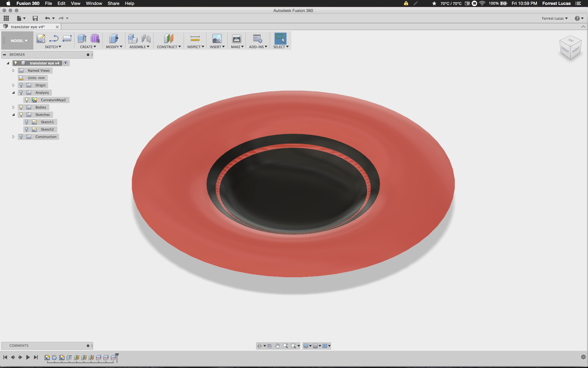588x368 pixels.
Task: Jump to the end of timeline
Action: pos(36,357)
